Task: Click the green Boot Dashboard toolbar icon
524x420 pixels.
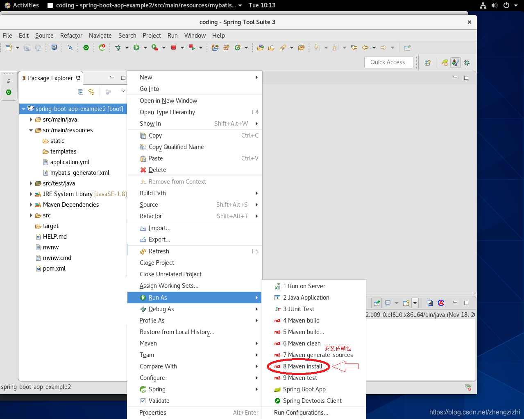Action: pyautogui.click(x=86, y=47)
